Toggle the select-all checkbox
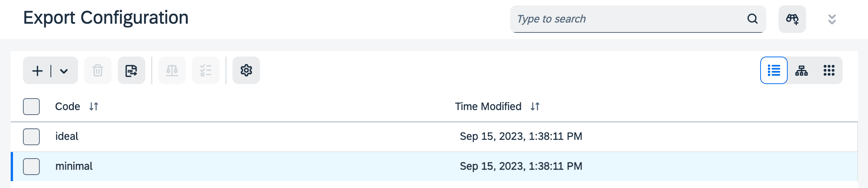The width and height of the screenshot is (868, 188). 31,107
